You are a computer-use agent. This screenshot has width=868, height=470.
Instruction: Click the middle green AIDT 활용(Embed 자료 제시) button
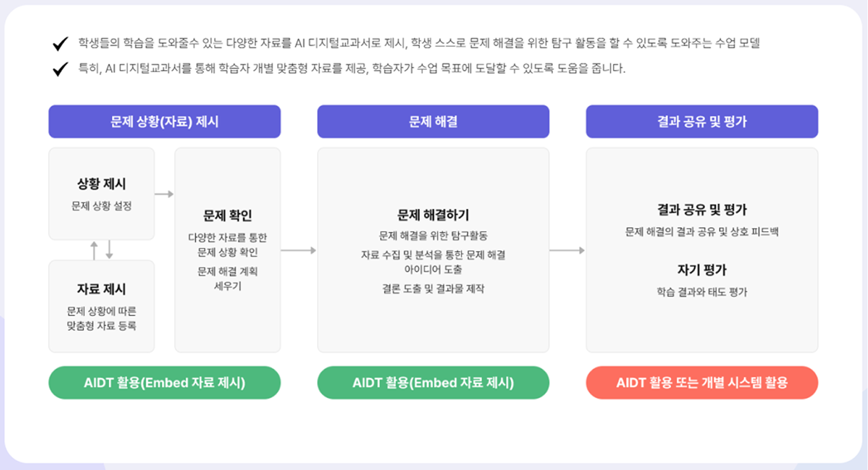pyautogui.click(x=433, y=383)
